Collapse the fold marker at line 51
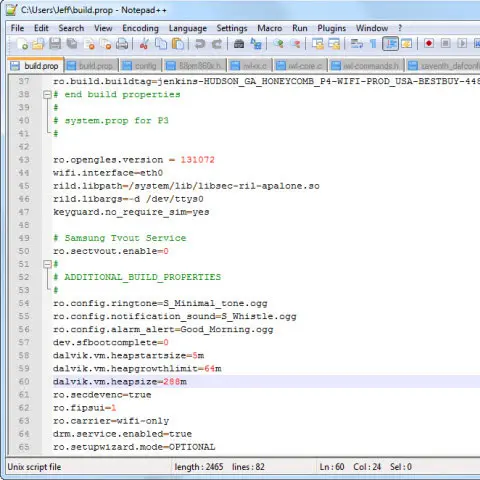480x480 pixels. 47,264
